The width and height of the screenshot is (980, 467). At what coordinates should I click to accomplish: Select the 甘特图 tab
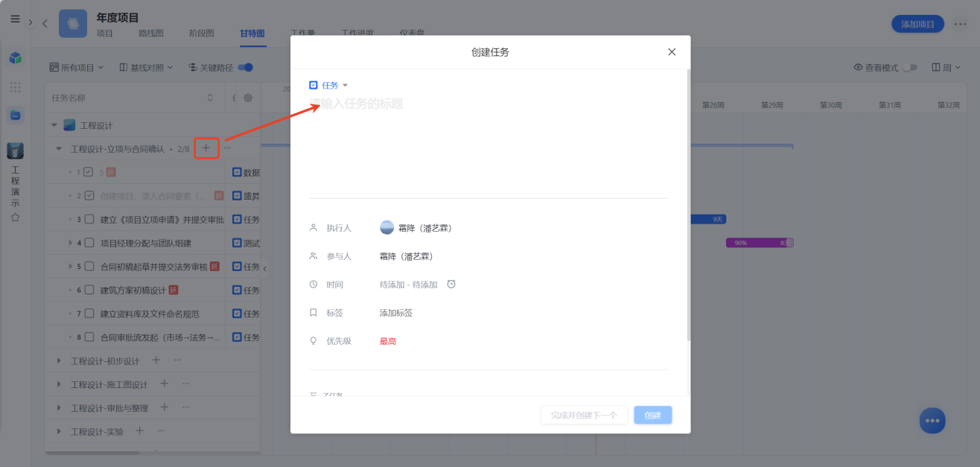click(x=252, y=34)
